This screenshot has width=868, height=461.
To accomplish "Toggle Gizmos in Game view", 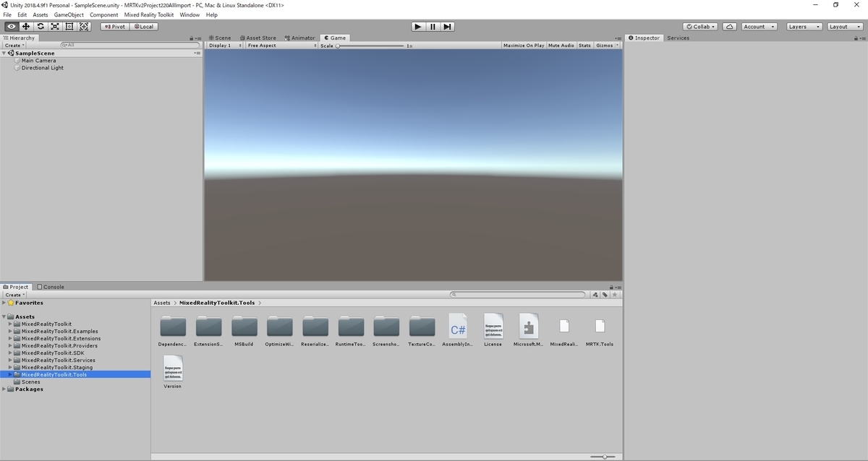I will point(606,46).
